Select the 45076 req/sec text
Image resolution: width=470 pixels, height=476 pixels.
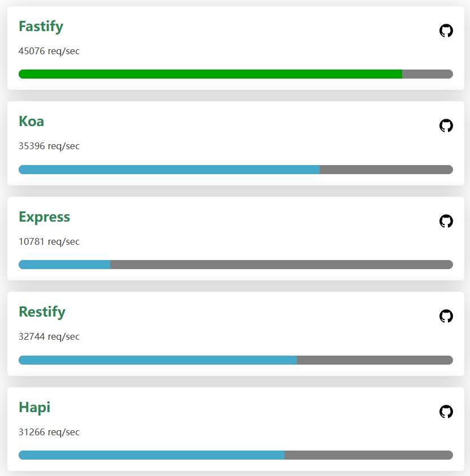[49, 51]
